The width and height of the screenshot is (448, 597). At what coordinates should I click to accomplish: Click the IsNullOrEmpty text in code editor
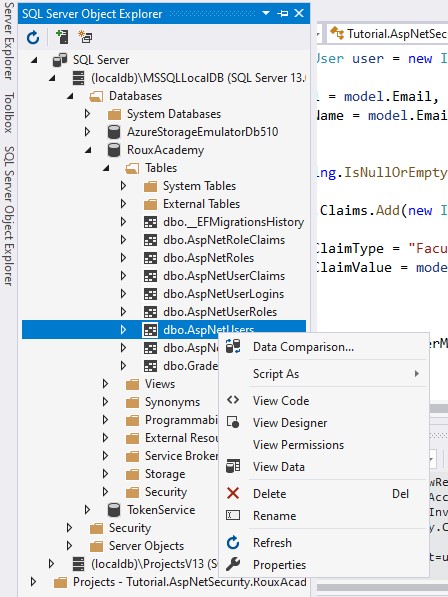[395, 172]
